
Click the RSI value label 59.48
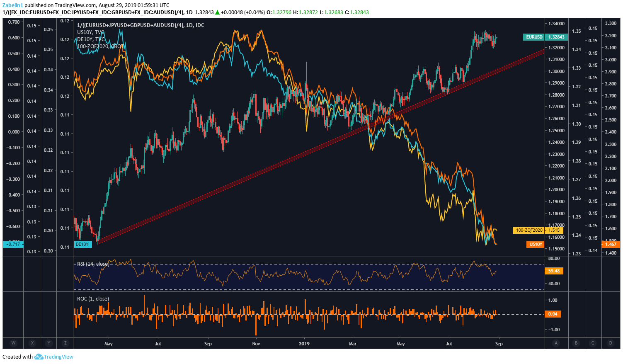[554, 271]
